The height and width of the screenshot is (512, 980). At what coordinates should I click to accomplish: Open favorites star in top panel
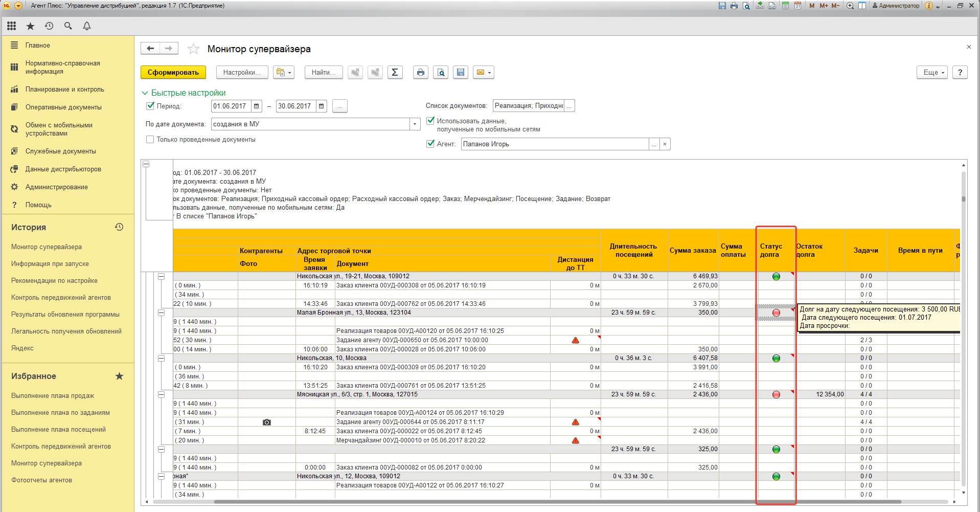tap(30, 26)
